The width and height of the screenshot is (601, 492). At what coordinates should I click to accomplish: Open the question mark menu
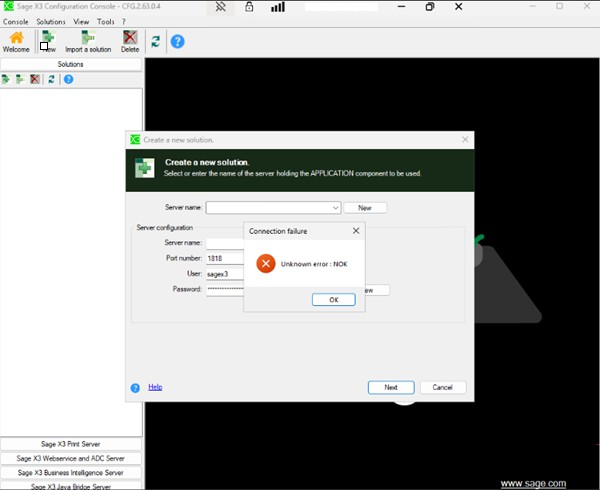click(x=124, y=22)
